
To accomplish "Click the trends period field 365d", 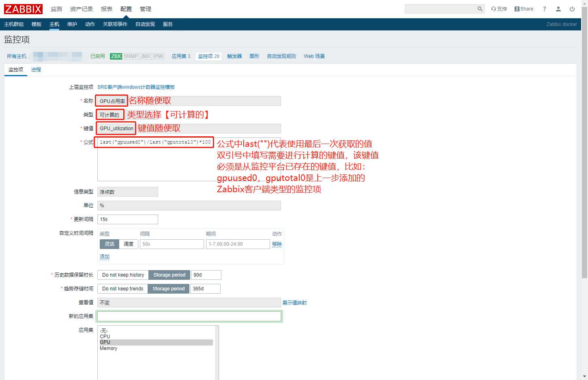I will [x=205, y=289].
